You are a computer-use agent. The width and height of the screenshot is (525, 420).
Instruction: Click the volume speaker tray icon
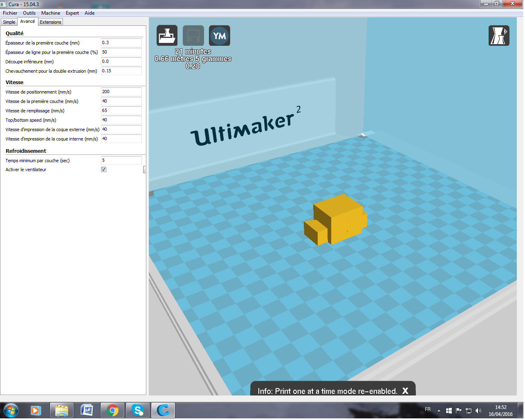coord(478,411)
